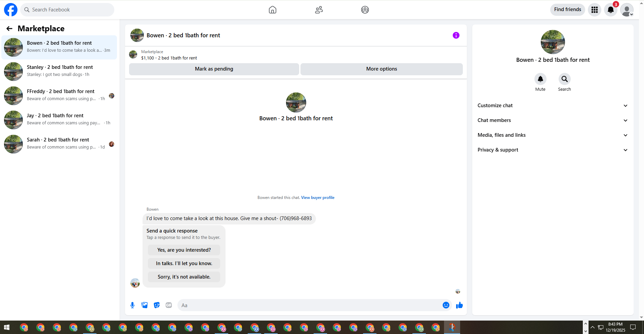Open FFreddy conversation in chat list
The height and width of the screenshot is (334, 644).
pyautogui.click(x=59, y=96)
